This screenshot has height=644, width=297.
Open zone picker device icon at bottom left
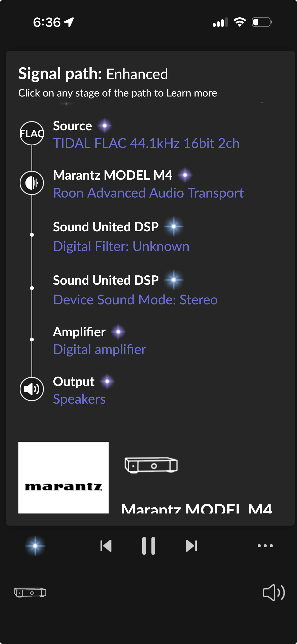coord(30,592)
